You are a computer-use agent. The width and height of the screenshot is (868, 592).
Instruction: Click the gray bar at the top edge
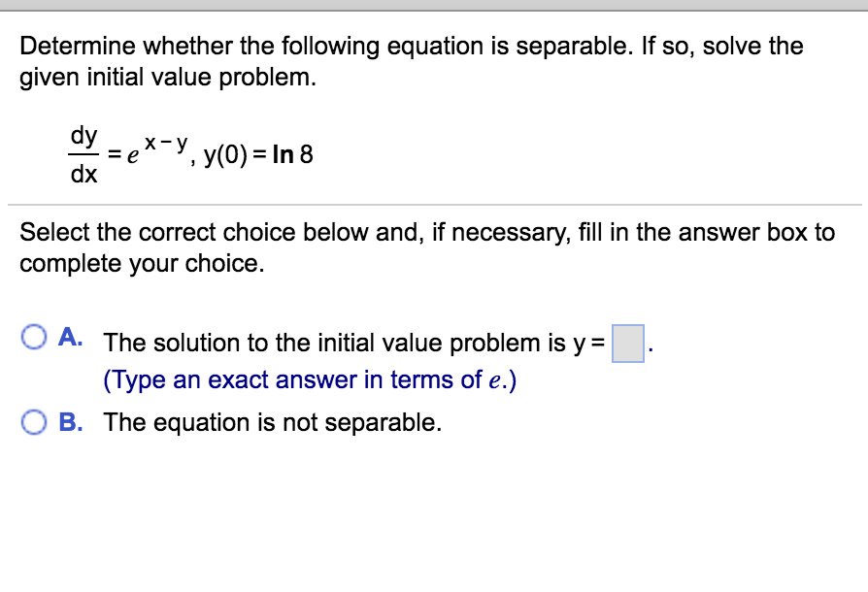coord(434,5)
